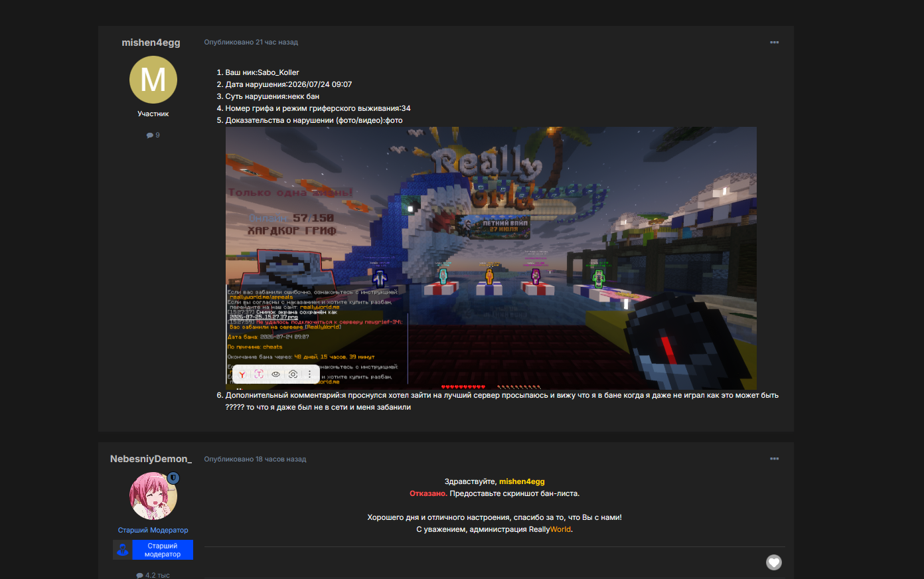Open post options menu for mishen4egg post
The width and height of the screenshot is (924, 579).
[x=774, y=42]
